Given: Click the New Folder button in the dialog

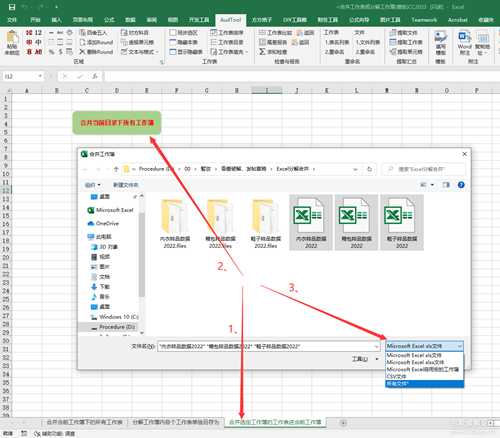Looking at the screenshot, I should click(126, 185).
